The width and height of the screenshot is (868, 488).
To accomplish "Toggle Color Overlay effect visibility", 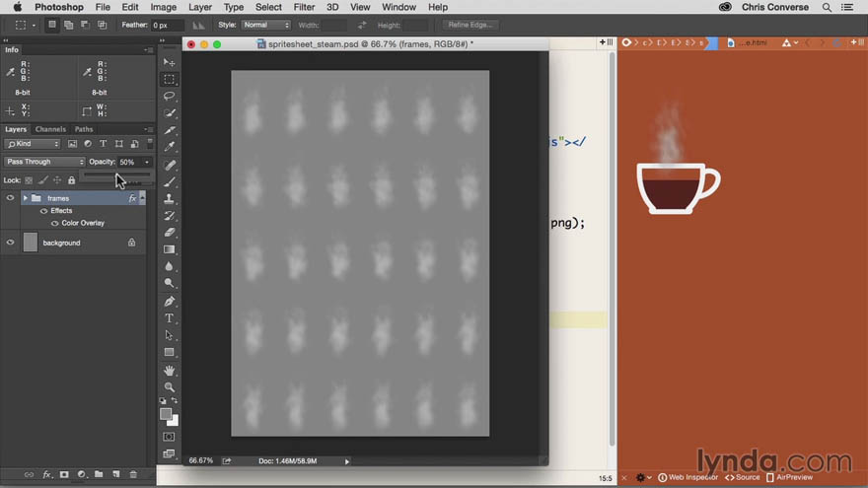I will pyautogui.click(x=55, y=224).
